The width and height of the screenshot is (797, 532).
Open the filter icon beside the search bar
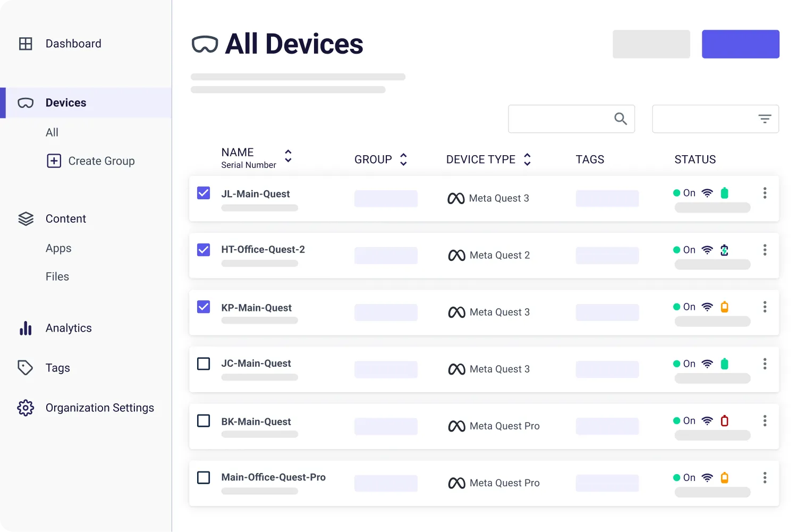pos(765,119)
